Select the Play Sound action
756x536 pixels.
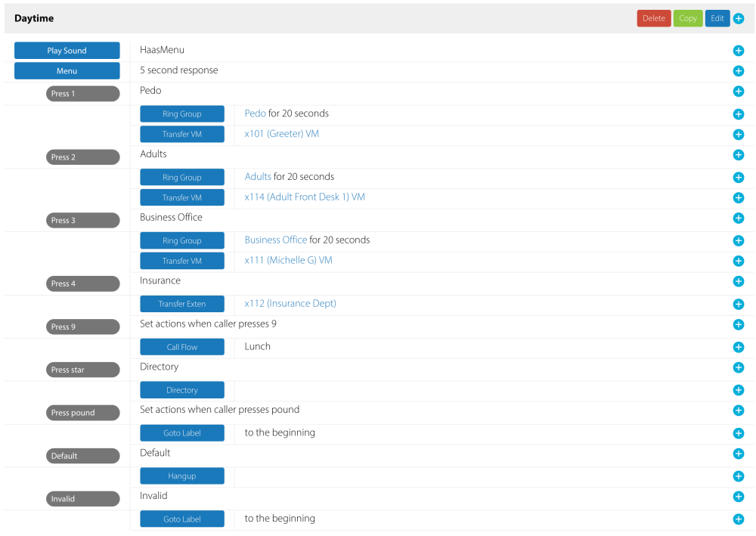click(67, 51)
